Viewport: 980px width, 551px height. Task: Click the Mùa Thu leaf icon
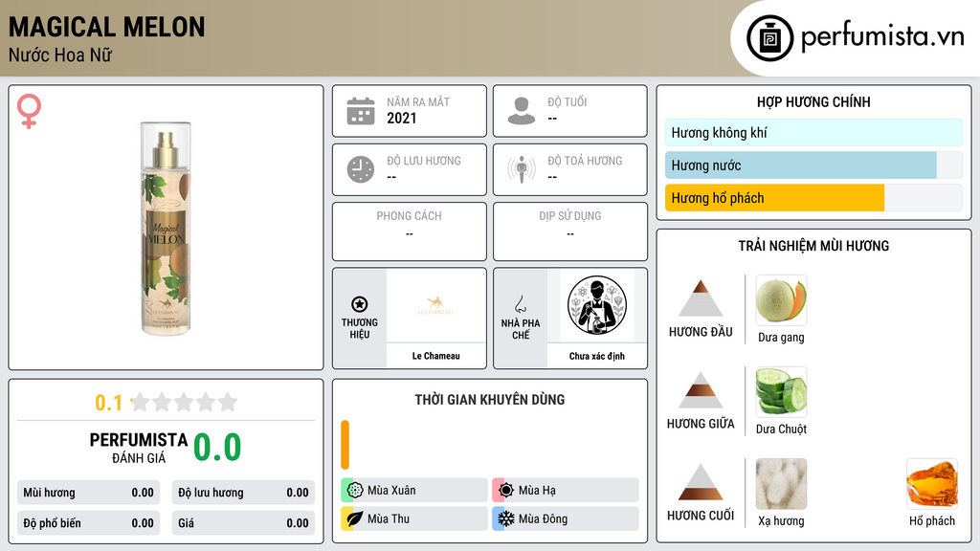[355, 518]
